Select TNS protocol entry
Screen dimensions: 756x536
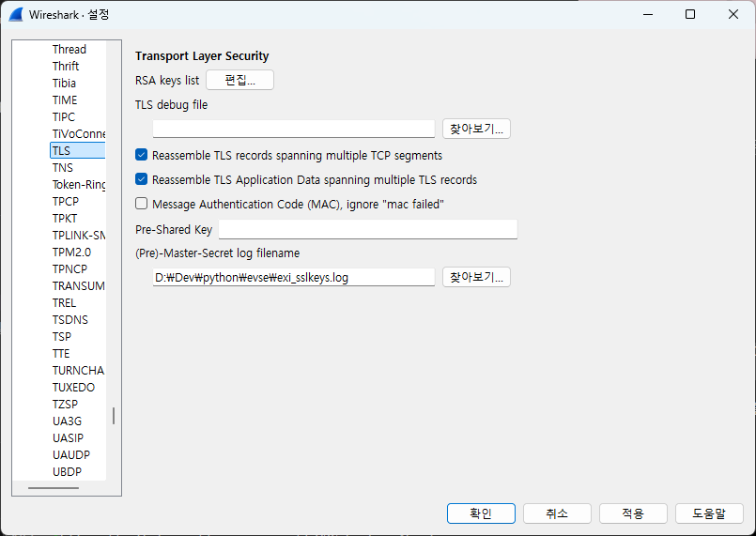pos(63,167)
